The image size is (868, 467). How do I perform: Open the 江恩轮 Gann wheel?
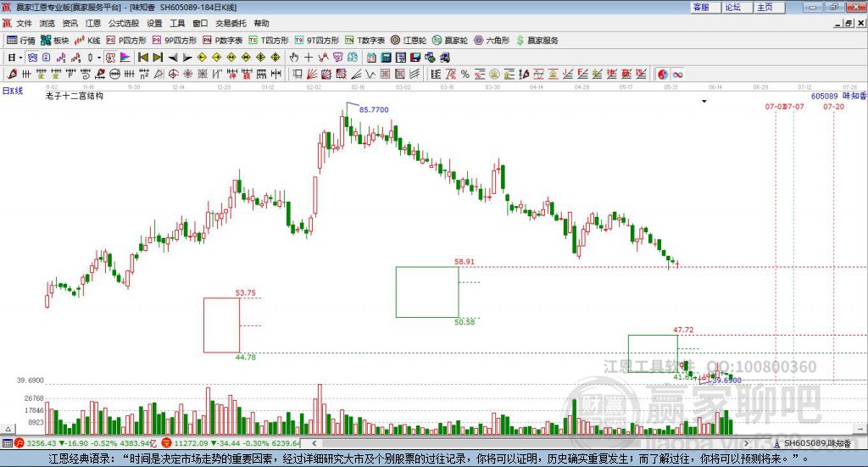pyautogui.click(x=409, y=41)
